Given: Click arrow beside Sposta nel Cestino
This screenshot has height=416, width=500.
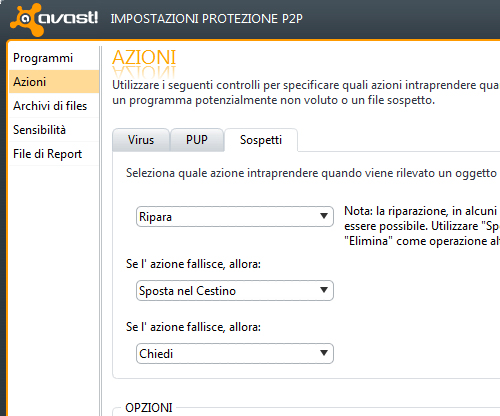Looking at the screenshot, I should pyautogui.click(x=324, y=290).
